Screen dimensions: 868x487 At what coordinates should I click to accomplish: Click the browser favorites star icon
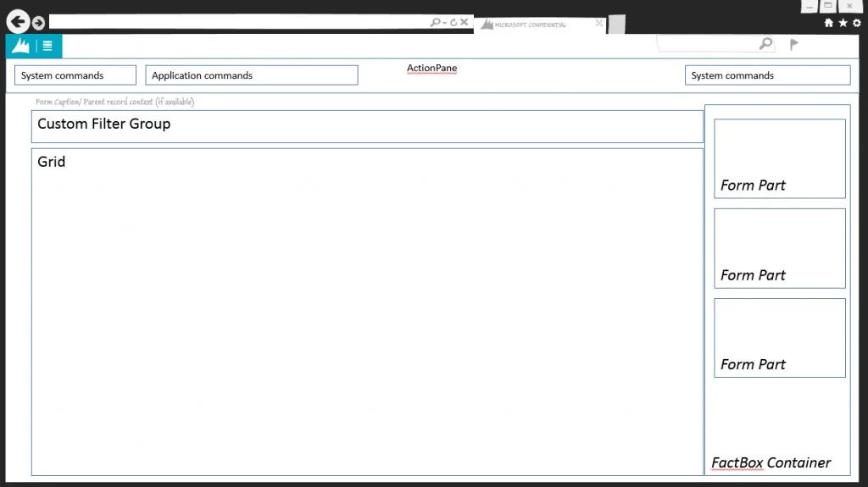pyautogui.click(x=843, y=23)
